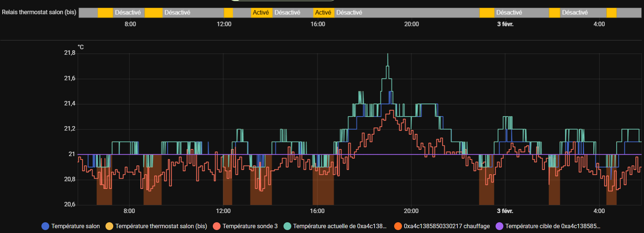Click the teal Température actuelle legend circle
This screenshot has width=644, height=233.
287,226
